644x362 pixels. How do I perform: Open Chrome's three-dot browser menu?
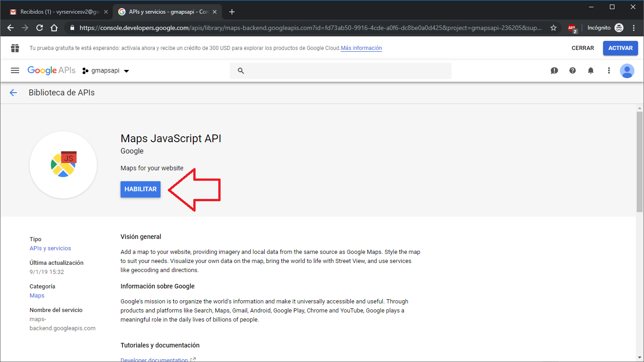point(634,28)
